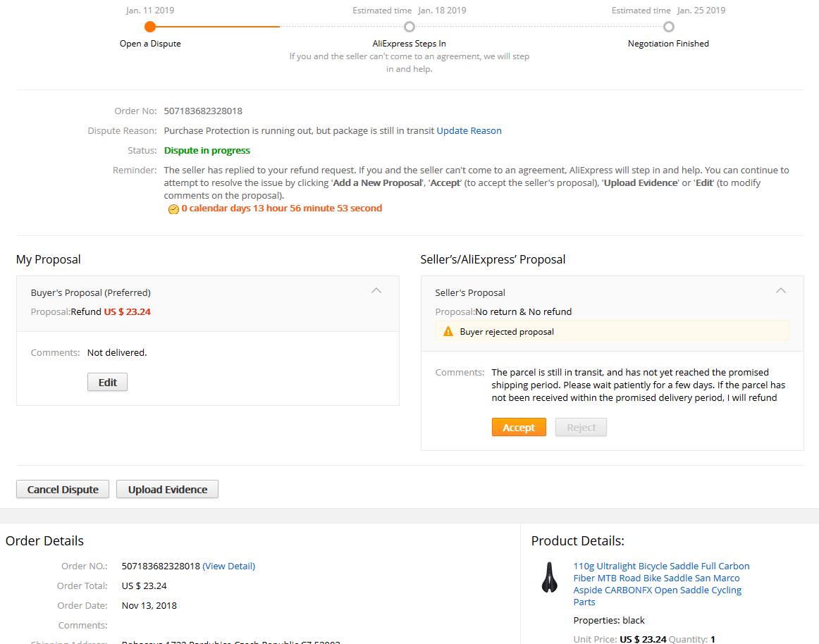Click the AliExpress Steps In step marker
Image resolution: width=819 pixels, height=644 pixels.
tap(409, 27)
